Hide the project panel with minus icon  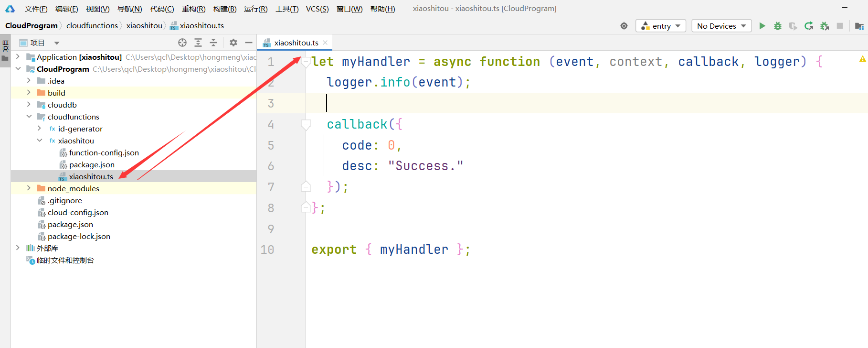[249, 43]
